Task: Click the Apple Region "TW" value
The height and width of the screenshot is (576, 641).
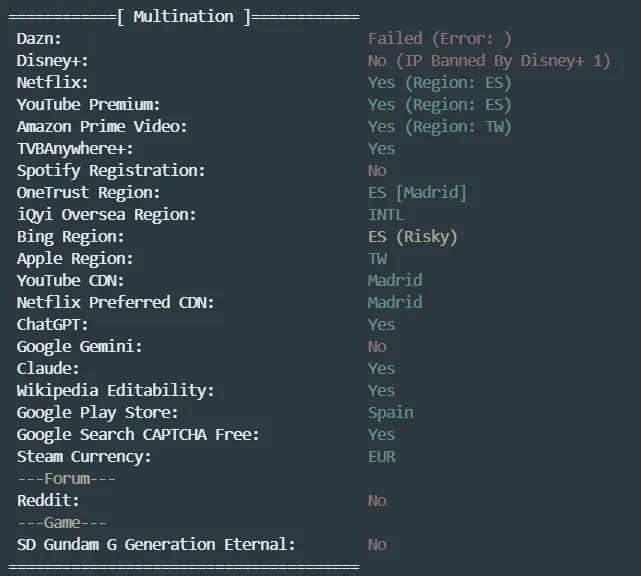Action: coord(377,259)
